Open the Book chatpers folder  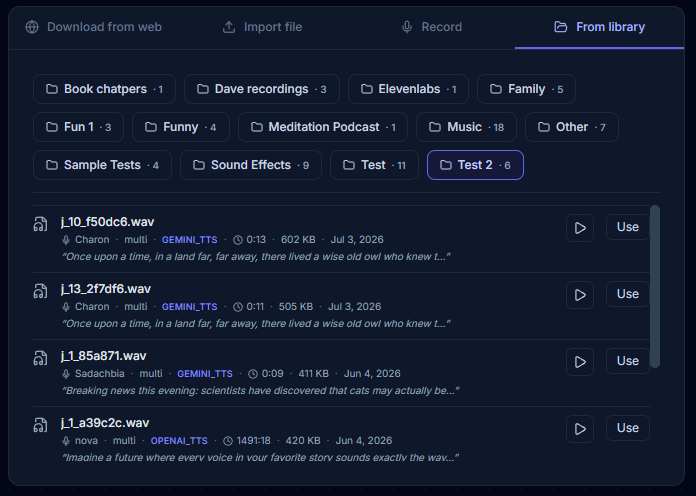click(104, 89)
